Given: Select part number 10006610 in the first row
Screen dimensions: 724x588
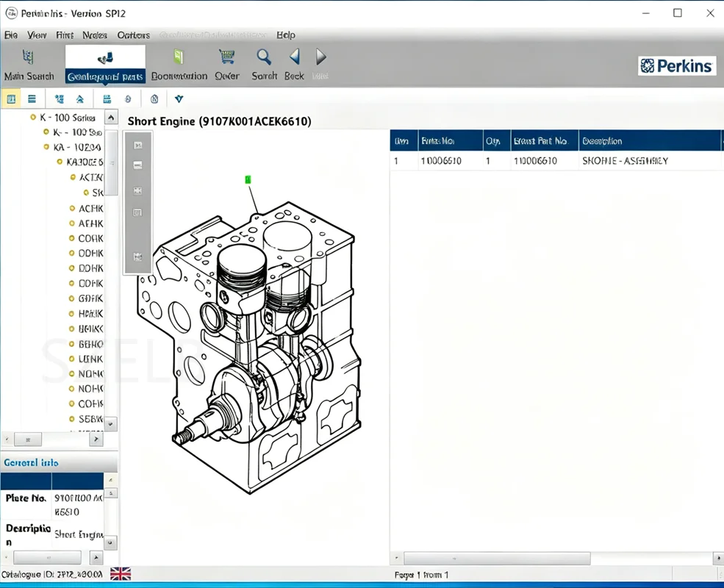Looking at the screenshot, I should [x=441, y=161].
